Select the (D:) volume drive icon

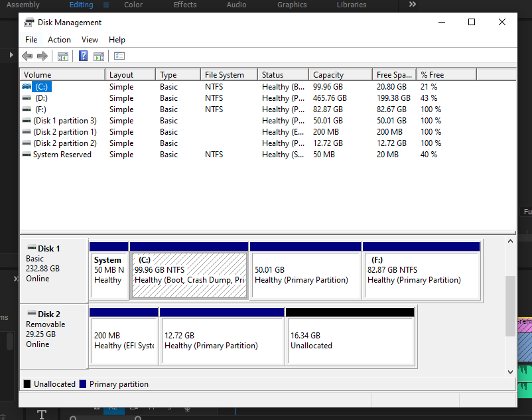point(27,98)
